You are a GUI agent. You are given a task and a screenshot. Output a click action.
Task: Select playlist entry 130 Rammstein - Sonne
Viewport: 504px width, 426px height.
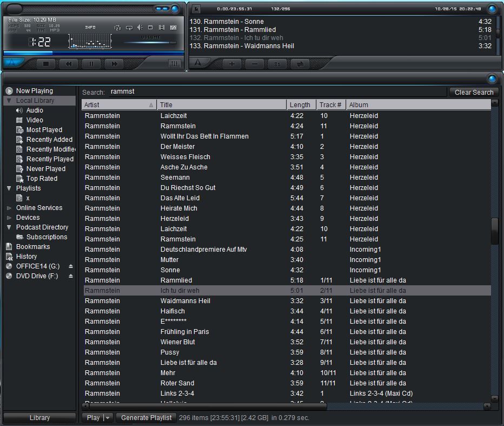[340, 22]
